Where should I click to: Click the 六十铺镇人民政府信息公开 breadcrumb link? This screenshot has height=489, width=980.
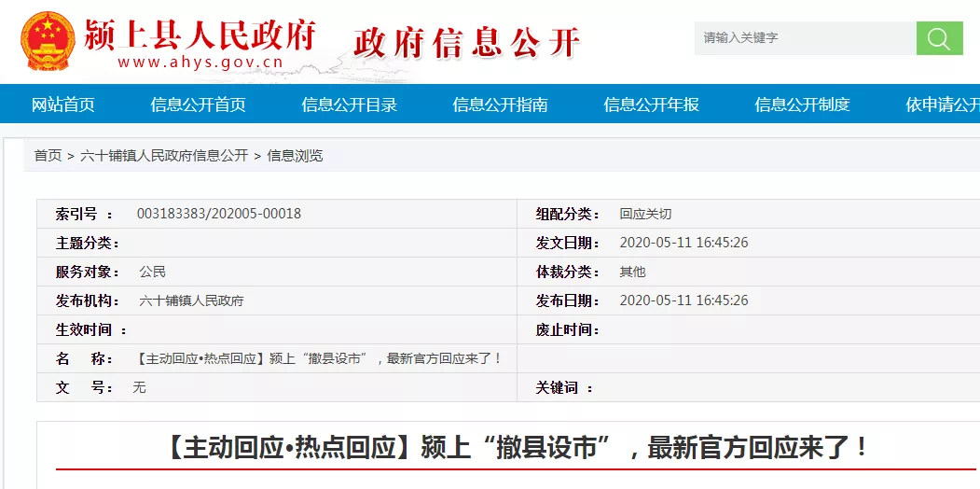(164, 156)
